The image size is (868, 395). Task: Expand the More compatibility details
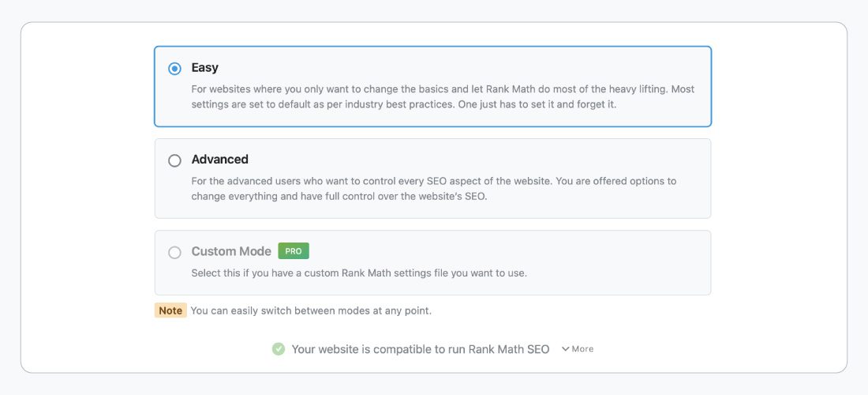[578, 349]
